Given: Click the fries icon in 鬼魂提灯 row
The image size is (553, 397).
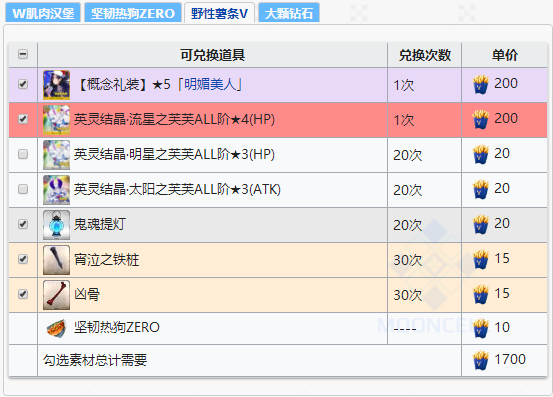Looking at the screenshot, I should point(481,224).
